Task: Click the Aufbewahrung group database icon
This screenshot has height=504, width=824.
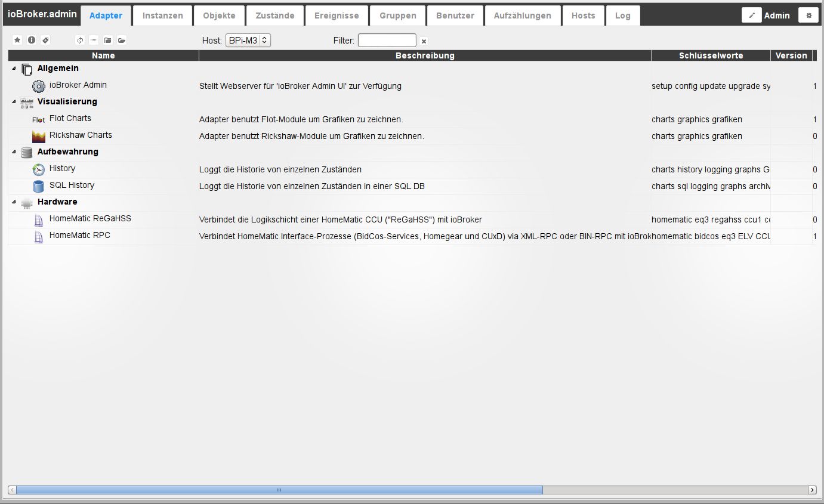Action: [x=27, y=153]
